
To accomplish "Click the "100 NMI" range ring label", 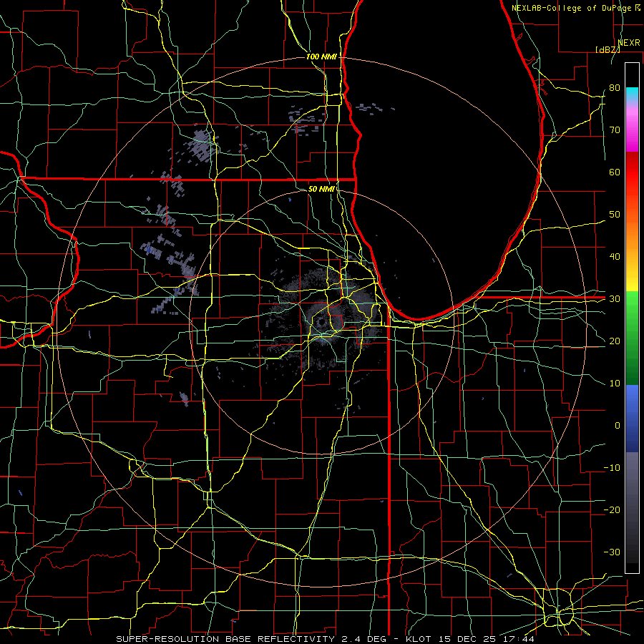I will (321, 57).
